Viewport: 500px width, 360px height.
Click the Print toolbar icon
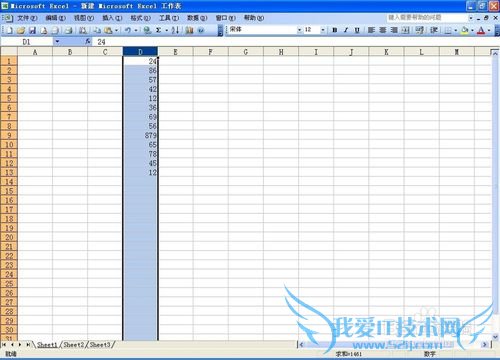coord(68,30)
